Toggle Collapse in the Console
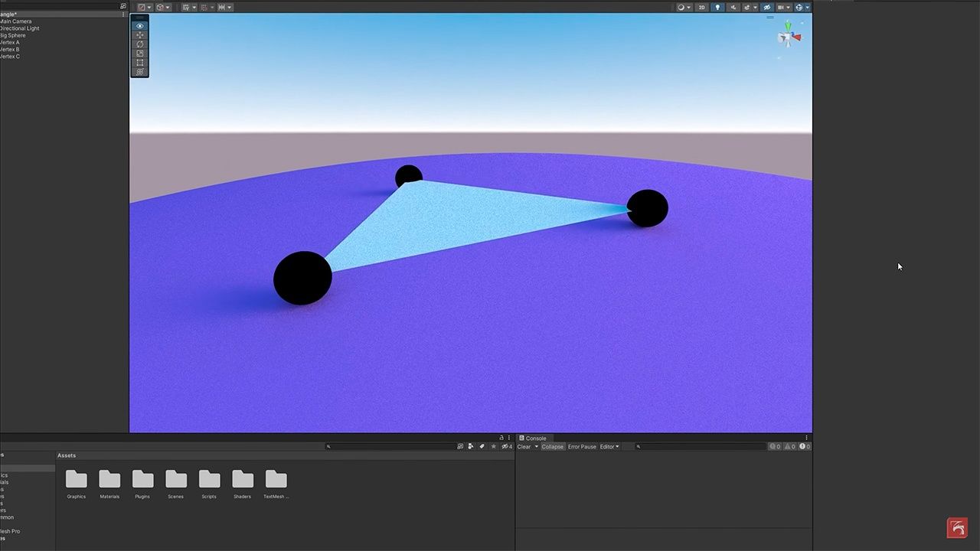Image resolution: width=980 pixels, height=551 pixels. [x=552, y=447]
